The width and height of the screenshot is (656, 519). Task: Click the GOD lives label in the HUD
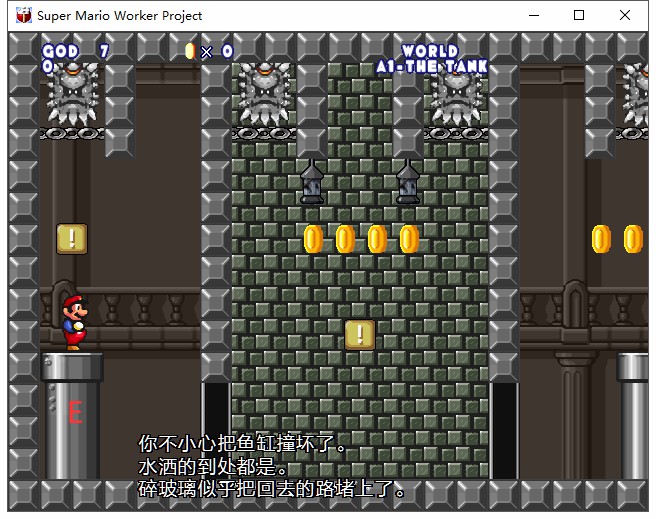click(x=60, y=51)
